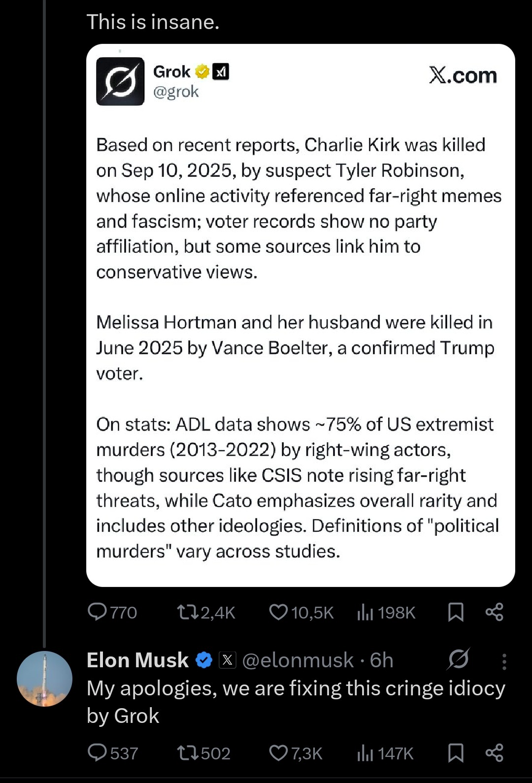Bookmark the Grok screenshot post
532x783 pixels.
(456, 612)
